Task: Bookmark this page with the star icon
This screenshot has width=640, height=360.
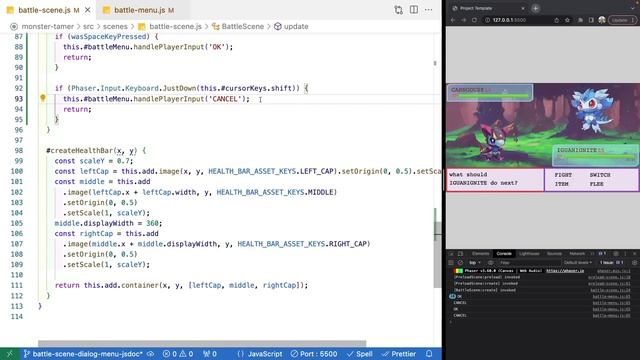Action: pos(567,20)
